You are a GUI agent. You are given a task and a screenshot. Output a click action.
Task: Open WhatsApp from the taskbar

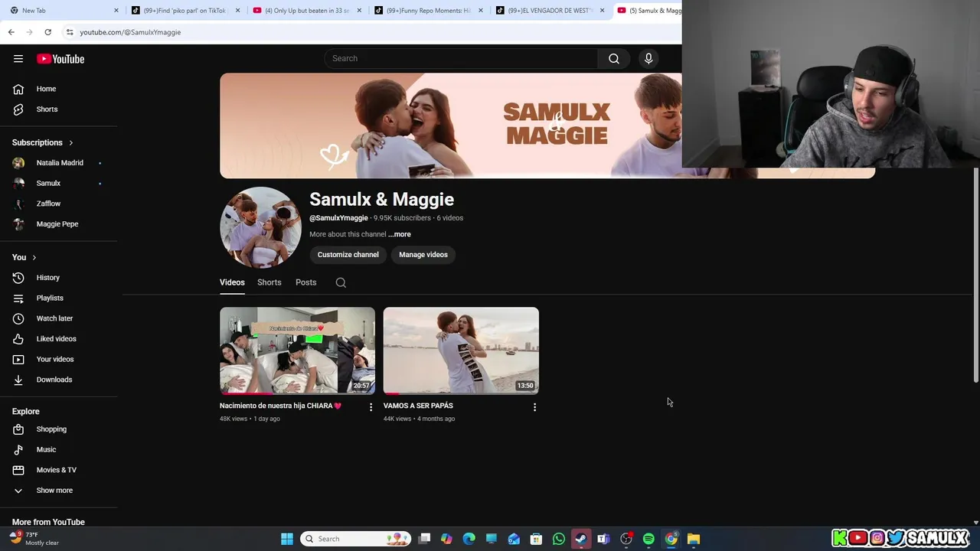(x=559, y=539)
